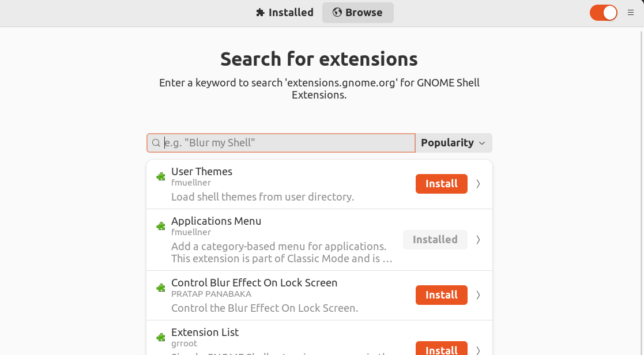Select the Browse tab
Viewport: 644px width, 355px height.
coord(357,13)
